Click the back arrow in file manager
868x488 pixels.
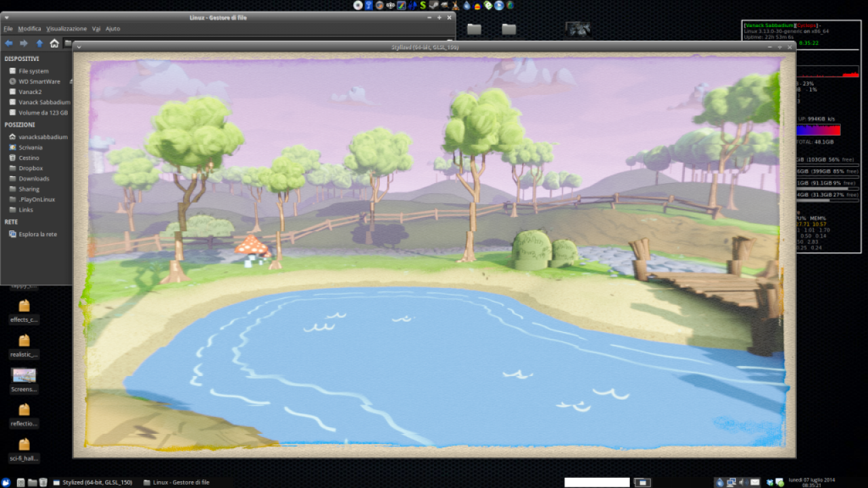click(x=9, y=43)
